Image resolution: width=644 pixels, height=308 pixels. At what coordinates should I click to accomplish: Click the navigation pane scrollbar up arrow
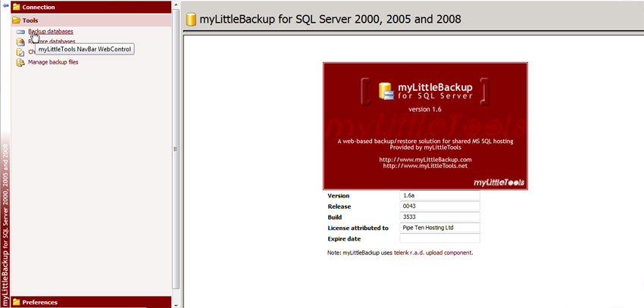(x=176, y=4)
